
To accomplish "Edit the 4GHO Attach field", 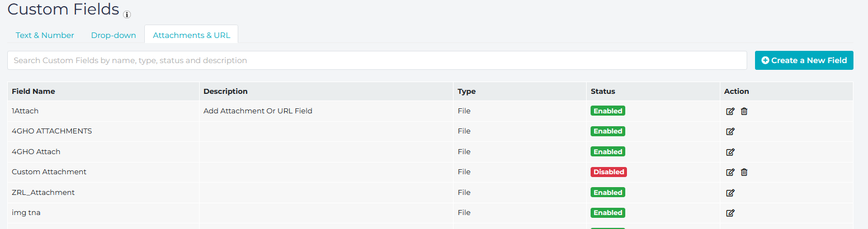I will click(x=730, y=152).
